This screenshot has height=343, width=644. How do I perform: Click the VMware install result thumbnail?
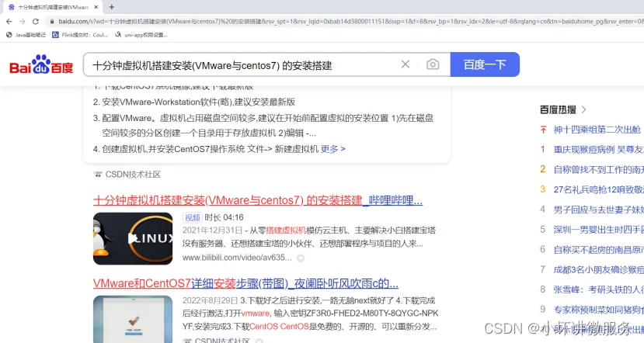click(133, 319)
